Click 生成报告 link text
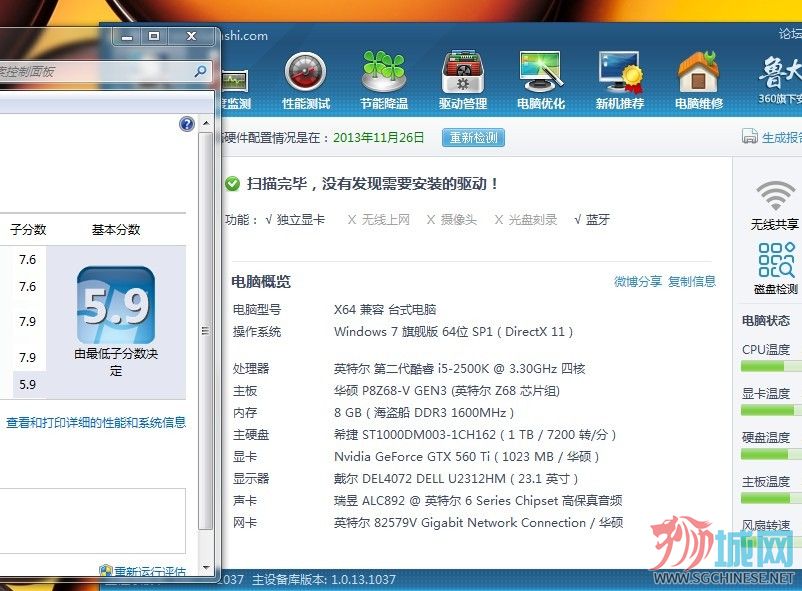 (782, 137)
